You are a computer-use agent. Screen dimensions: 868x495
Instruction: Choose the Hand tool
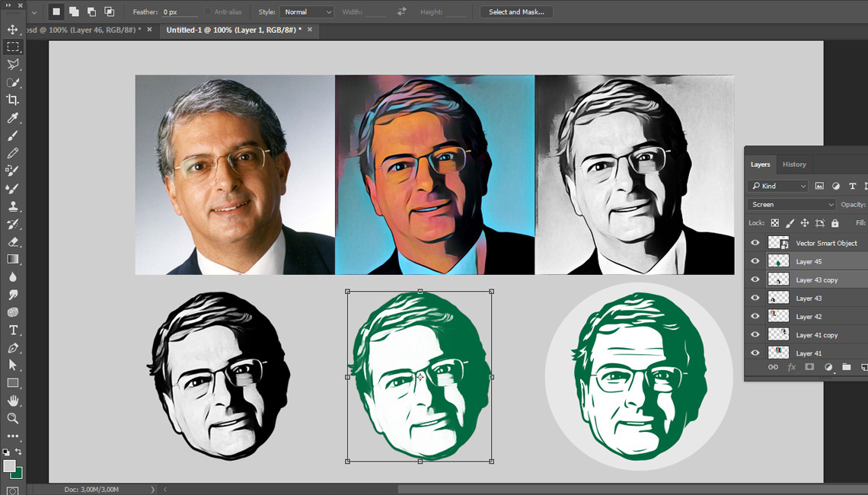13,401
